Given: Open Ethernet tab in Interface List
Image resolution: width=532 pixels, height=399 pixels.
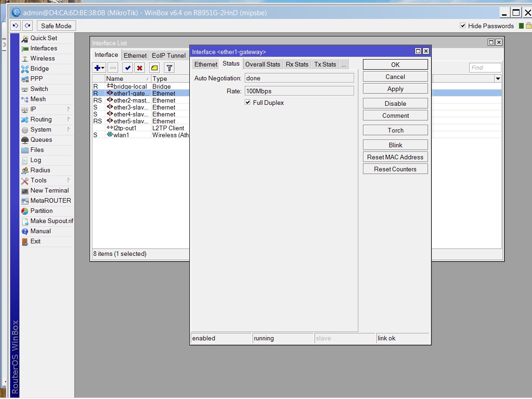Looking at the screenshot, I should [x=135, y=55].
